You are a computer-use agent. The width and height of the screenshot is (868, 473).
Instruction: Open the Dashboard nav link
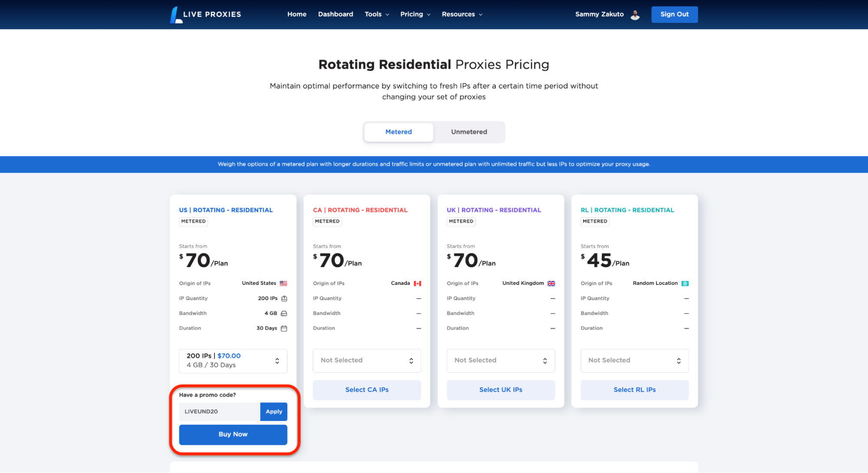(335, 14)
